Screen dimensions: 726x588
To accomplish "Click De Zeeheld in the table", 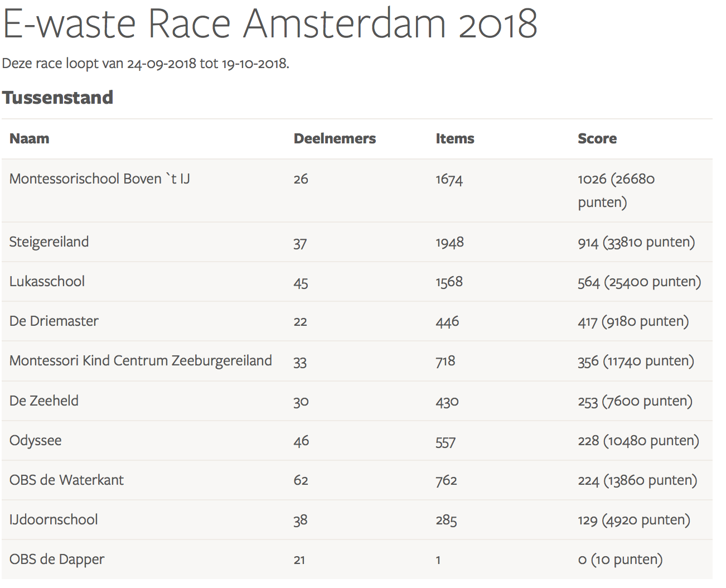I will click(x=44, y=401).
